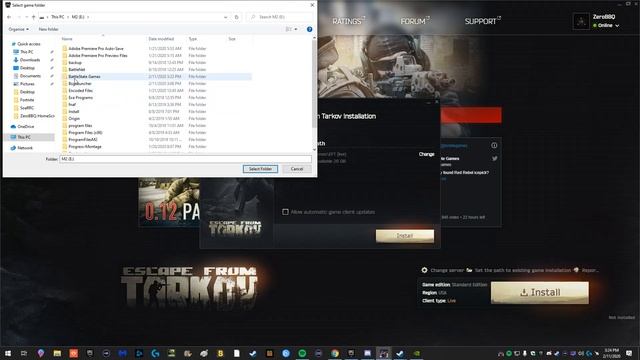Cancel the folder selection dialog
The height and width of the screenshot is (360, 640).
click(x=297, y=169)
